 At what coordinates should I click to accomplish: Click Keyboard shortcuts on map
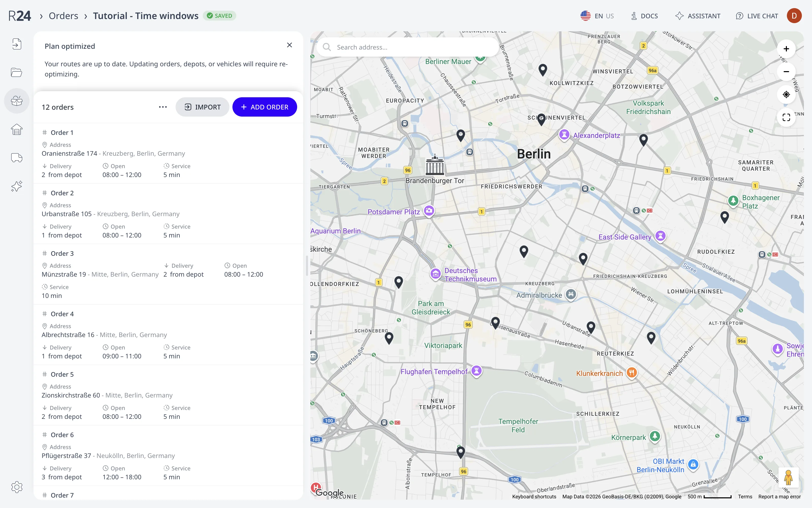pos(534,497)
